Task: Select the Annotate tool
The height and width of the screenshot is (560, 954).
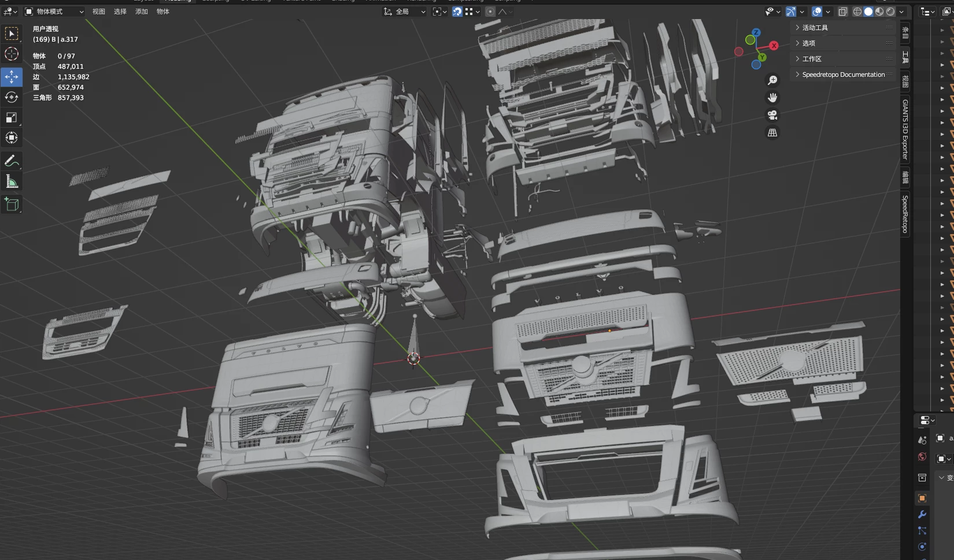Action: 12,161
